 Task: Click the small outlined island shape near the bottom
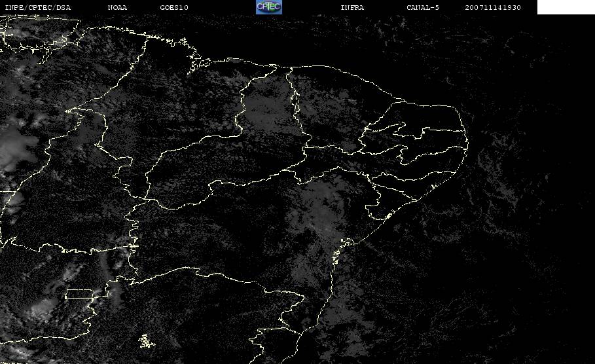tap(145, 340)
